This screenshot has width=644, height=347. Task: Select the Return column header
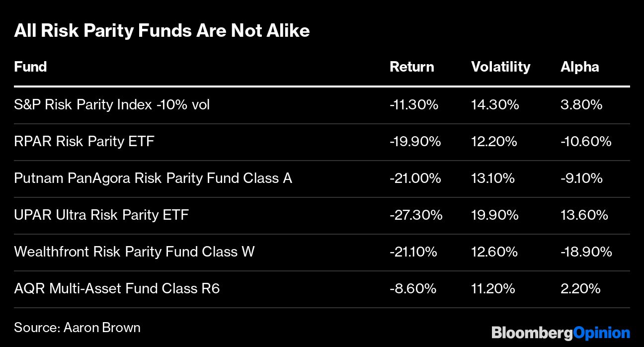coord(411,67)
